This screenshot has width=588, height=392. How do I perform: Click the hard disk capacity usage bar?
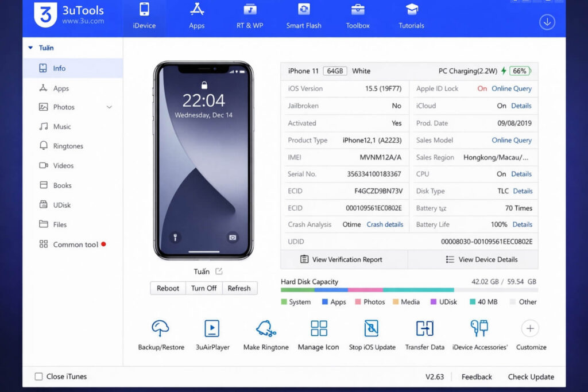pyautogui.click(x=409, y=290)
